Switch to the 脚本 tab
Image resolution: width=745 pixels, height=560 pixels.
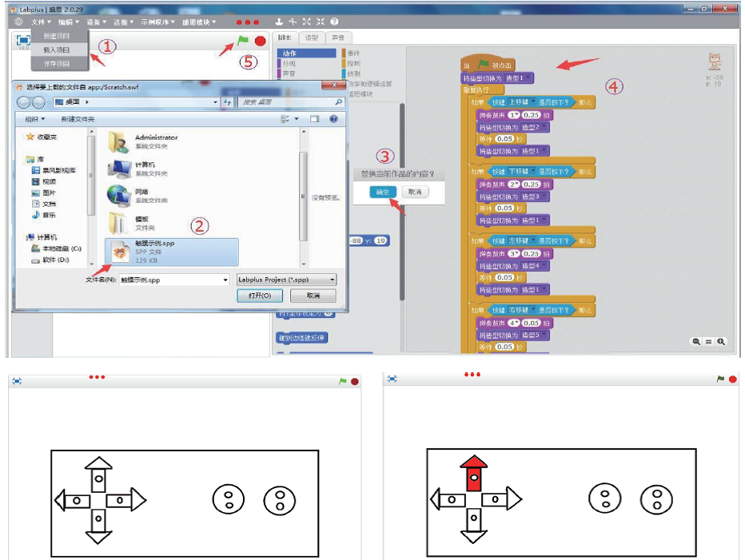[x=285, y=38]
